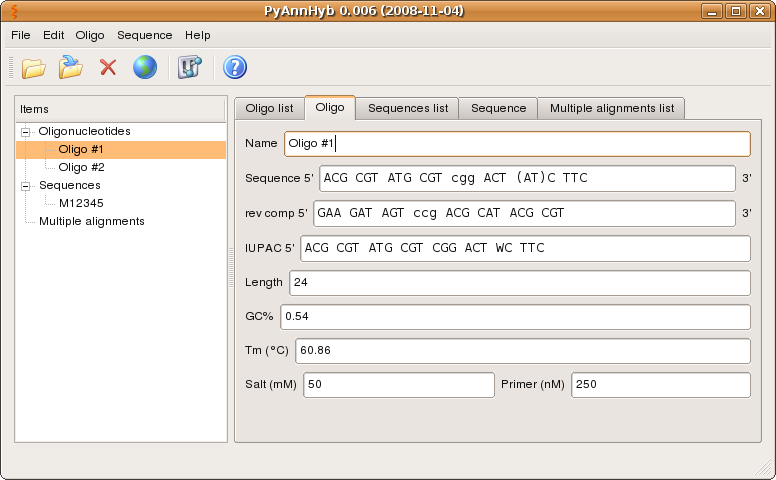Switch to the Oligo list tab
The height and width of the screenshot is (480, 776).
269,108
